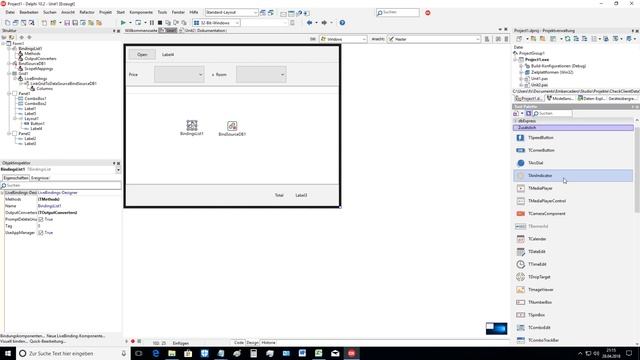Viewport: 640px width, 360px height.
Task: Click the forward navigation arrow in the toolbar
Action: 324,23
